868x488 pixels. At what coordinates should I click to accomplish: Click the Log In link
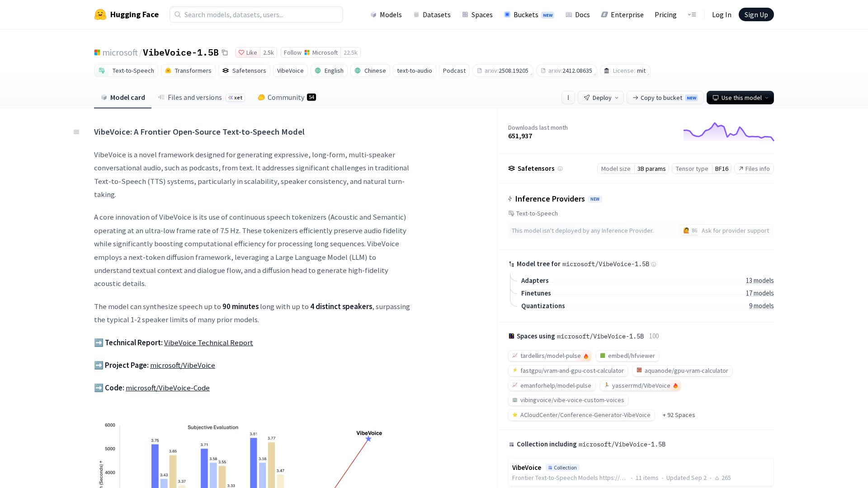(x=722, y=14)
